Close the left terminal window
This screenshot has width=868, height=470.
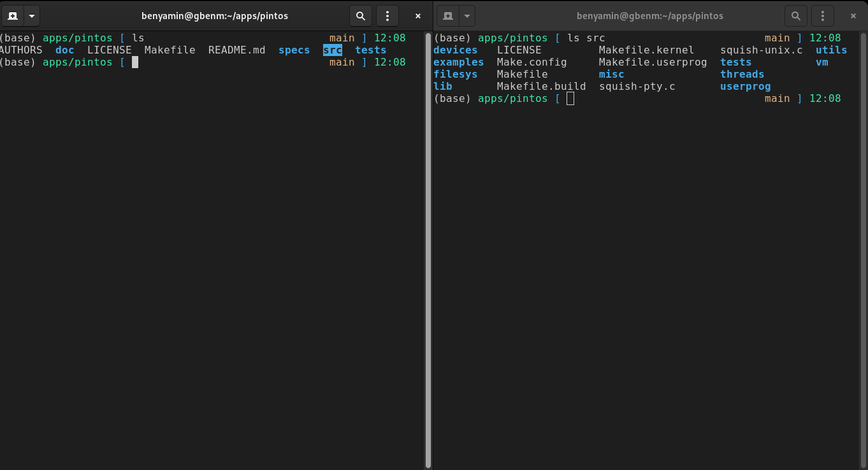click(x=418, y=16)
